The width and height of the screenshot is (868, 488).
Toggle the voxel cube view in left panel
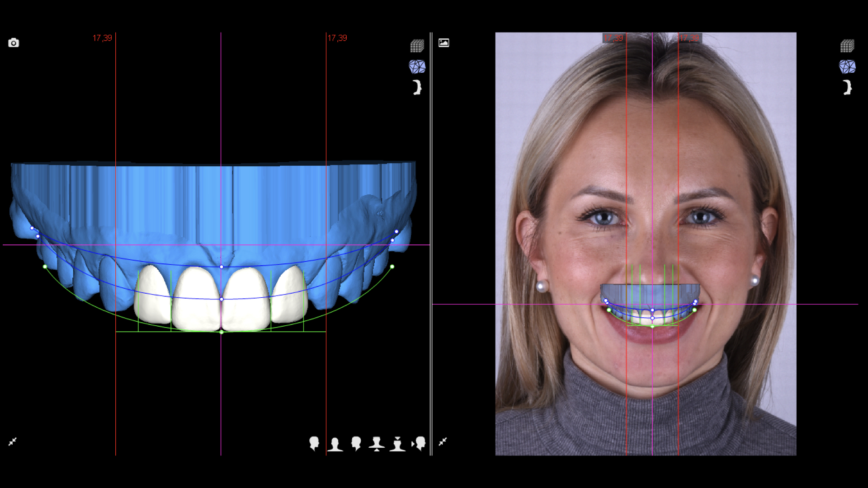[417, 46]
